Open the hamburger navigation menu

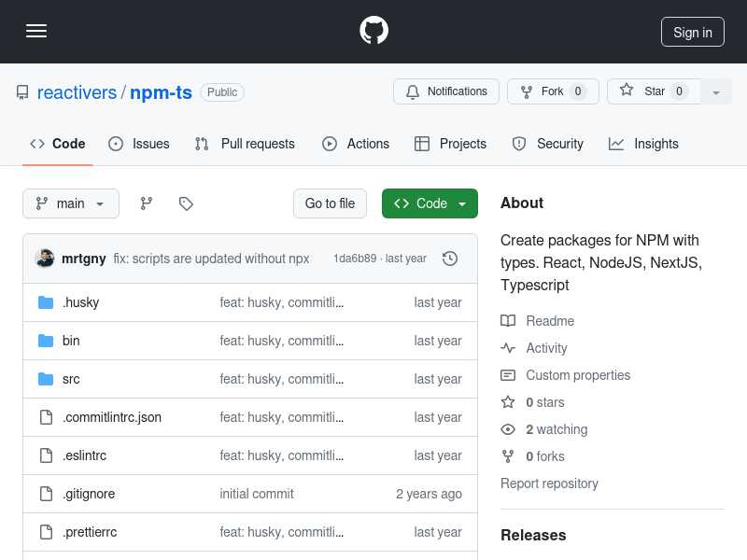36,31
